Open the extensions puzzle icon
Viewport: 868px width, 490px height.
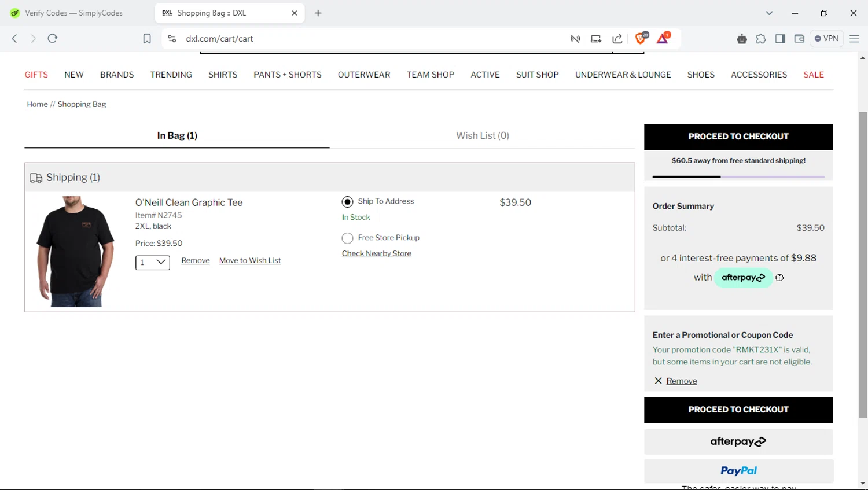click(761, 39)
